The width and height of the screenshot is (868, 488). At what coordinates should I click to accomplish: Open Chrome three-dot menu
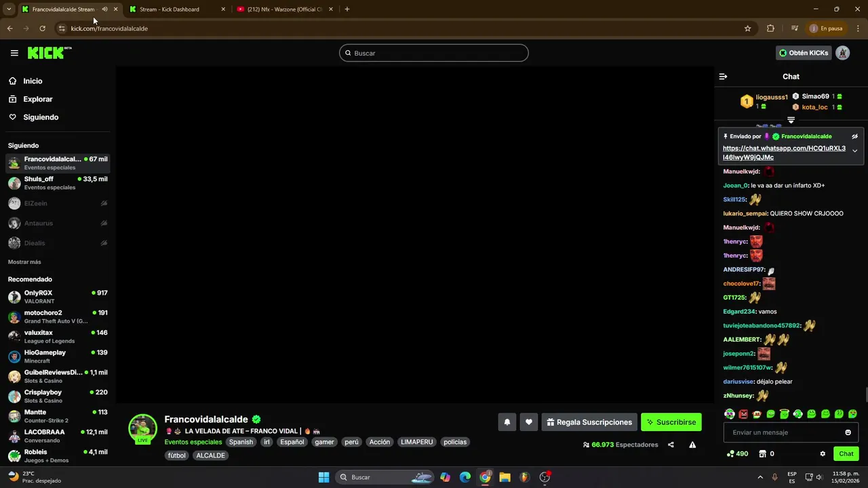[x=859, y=28]
